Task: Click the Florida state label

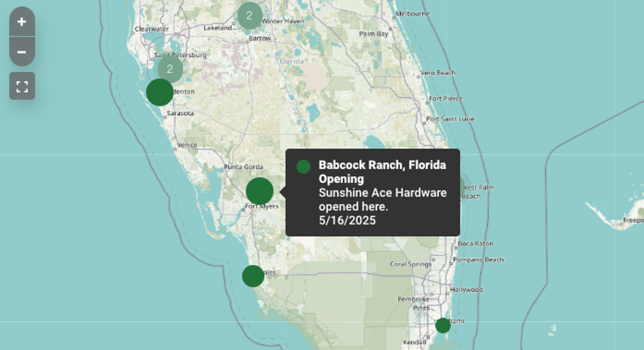Action: click(x=292, y=61)
